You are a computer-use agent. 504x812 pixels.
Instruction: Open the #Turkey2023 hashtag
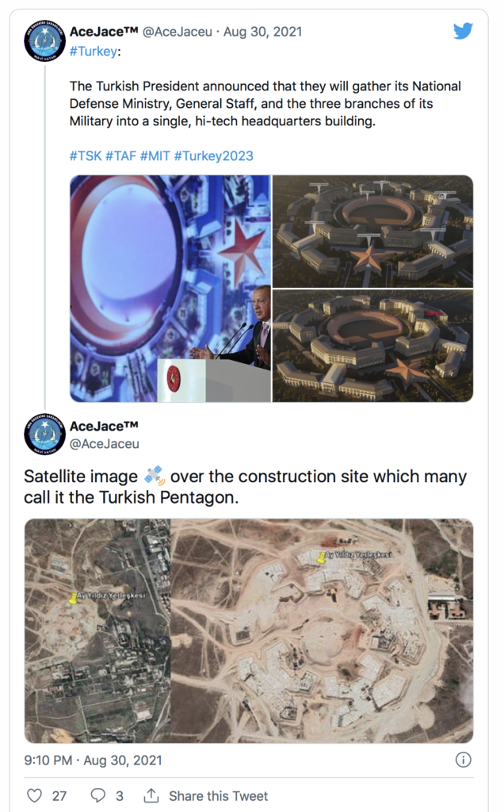point(214,156)
